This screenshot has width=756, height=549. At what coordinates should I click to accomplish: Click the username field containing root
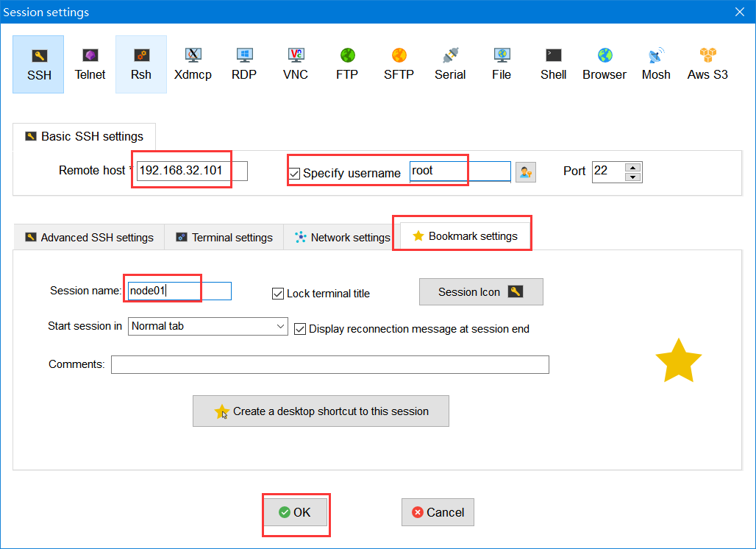[460, 171]
